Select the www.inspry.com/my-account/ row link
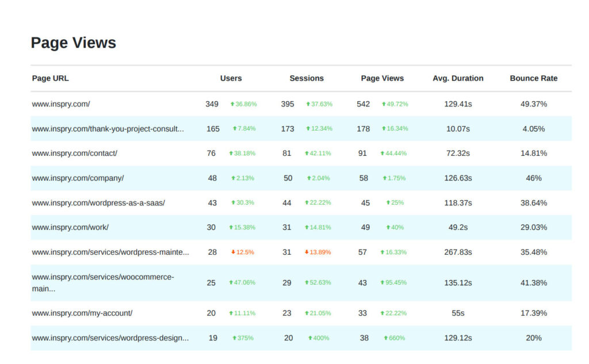This screenshot has width=589, height=364. (82, 313)
